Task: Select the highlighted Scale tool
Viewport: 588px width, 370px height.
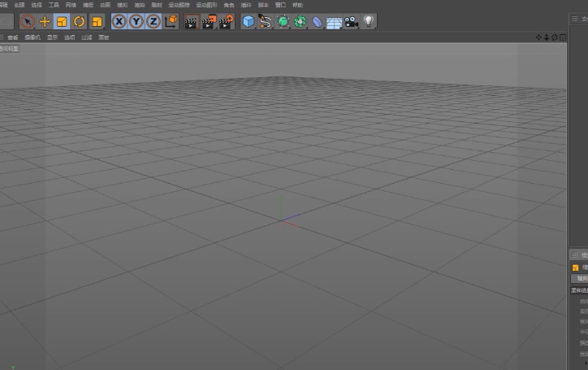Action: click(62, 21)
